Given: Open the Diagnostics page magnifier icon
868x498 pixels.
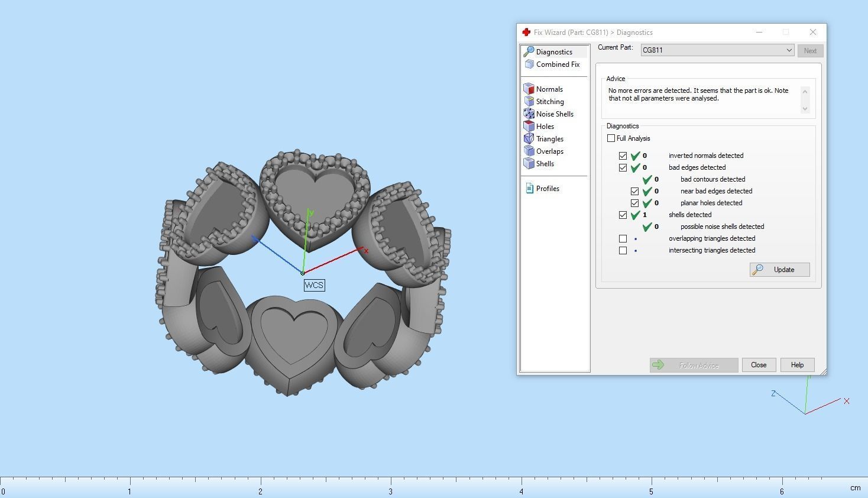Looking at the screenshot, I should pyautogui.click(x=529, y=52).
